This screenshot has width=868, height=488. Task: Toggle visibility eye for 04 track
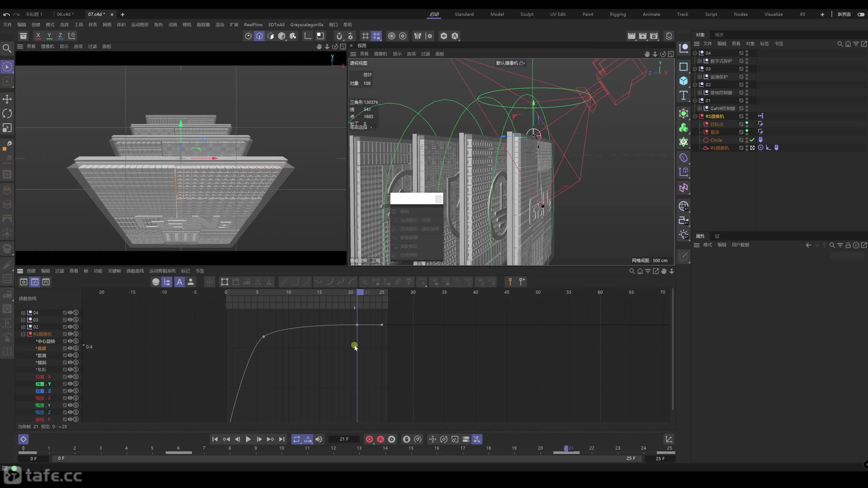(x=70, y=312)
